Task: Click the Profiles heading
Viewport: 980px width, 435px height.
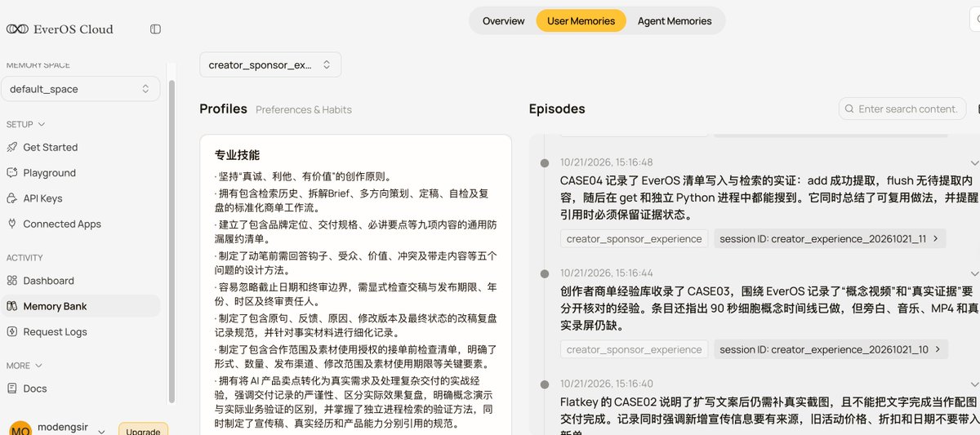Action: pyautogui.click(x=223, y=109)
